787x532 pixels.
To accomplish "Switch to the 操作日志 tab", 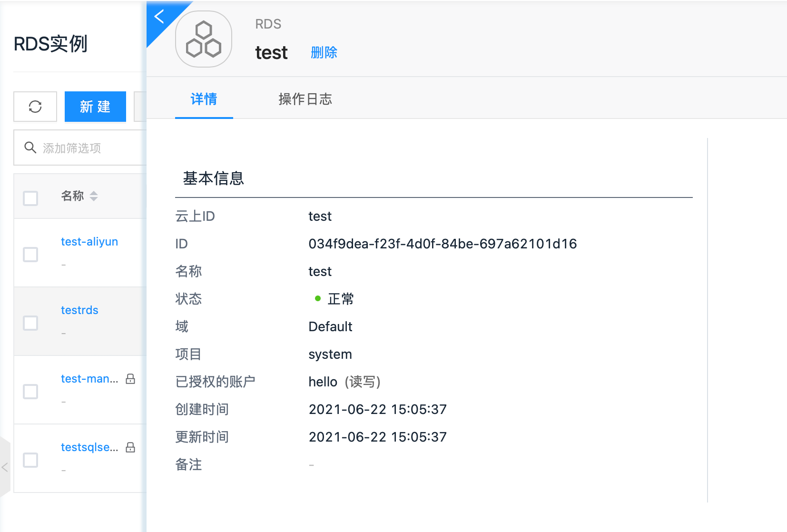I will (305, 99).
